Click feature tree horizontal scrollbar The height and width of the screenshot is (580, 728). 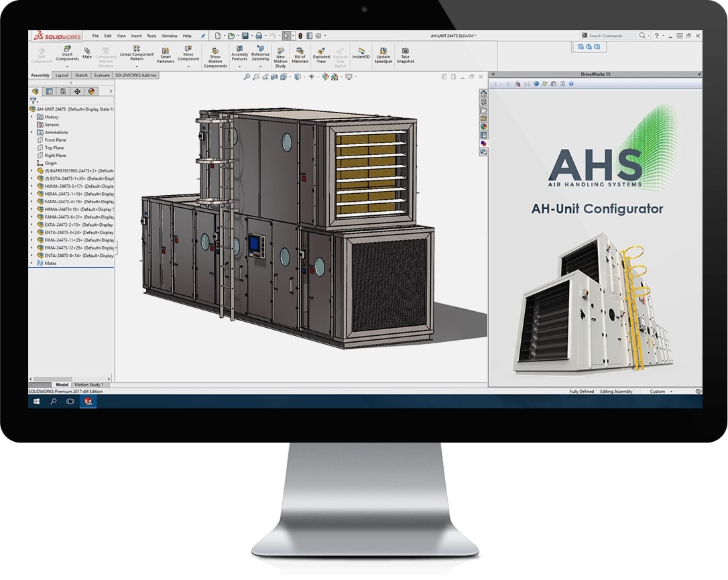click(70, 379)
